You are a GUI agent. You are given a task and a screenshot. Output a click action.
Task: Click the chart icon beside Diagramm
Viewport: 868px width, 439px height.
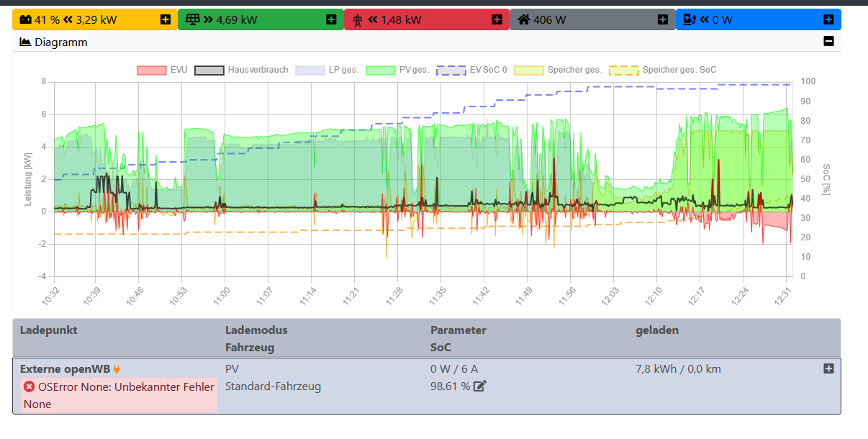point(25,42)
